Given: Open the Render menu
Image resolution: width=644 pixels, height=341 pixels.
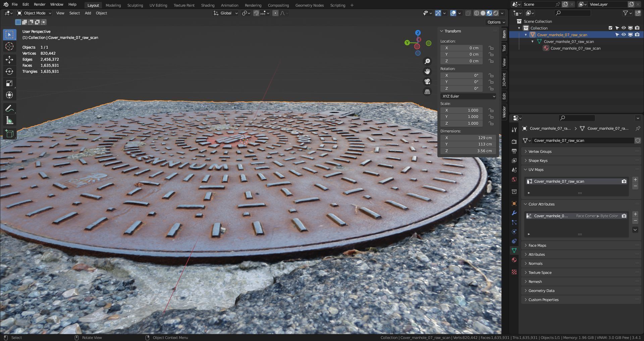Looking at the screenshot, I should click(40, 4).
